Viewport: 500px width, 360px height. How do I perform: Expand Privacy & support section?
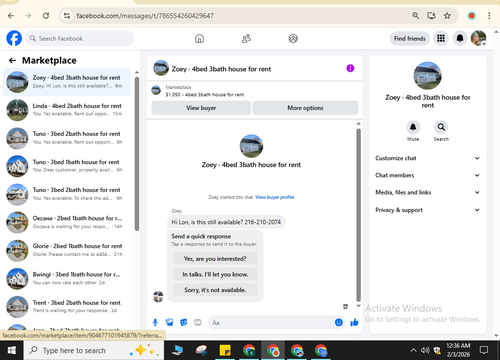pyautogui.click(x=428, y=210)
